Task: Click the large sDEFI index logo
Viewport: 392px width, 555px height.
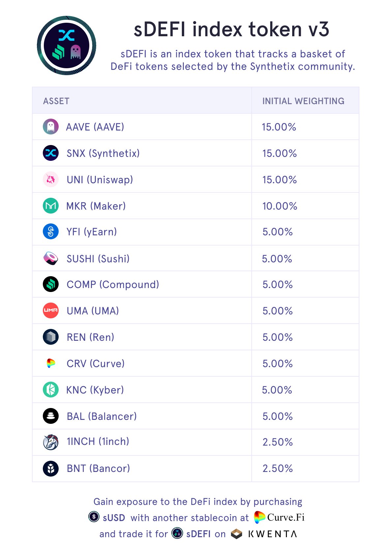Action: pos(67,45)
